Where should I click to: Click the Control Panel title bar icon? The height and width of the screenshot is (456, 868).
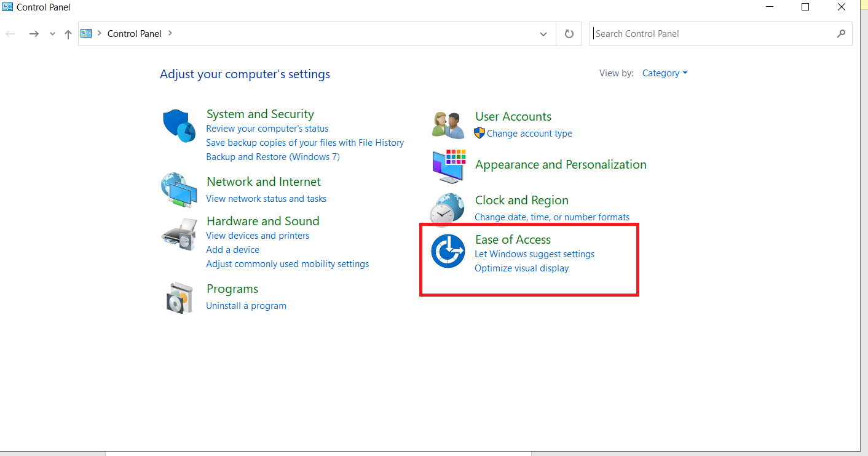(7, 7)
